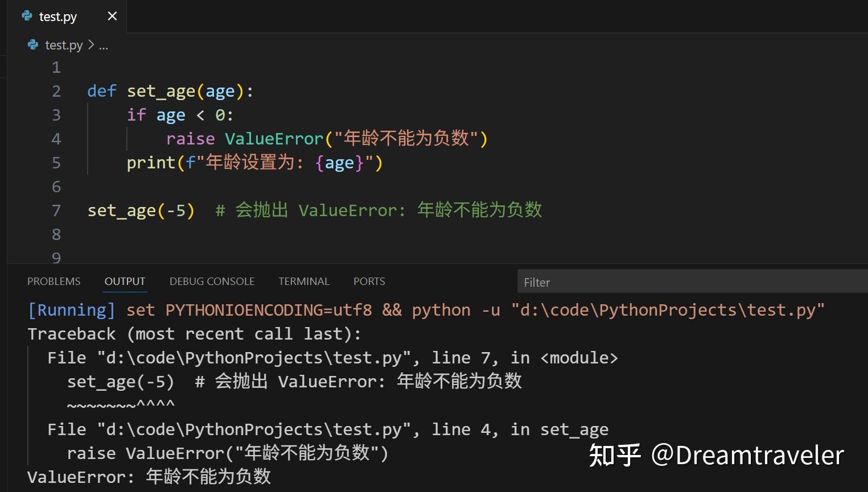This screenshot has height=492, width=868.
Task: Click line number 7 in the editor gutter
Action: (x=56, y=210)
